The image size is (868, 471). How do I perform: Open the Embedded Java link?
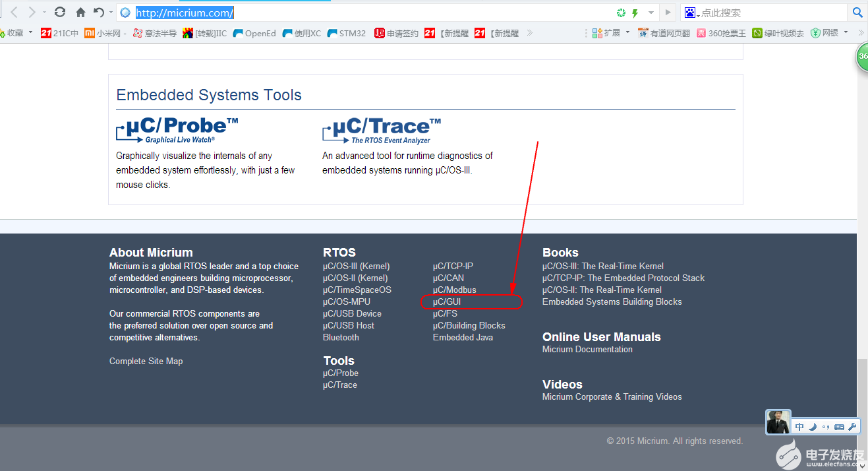[x=463, y=338]
